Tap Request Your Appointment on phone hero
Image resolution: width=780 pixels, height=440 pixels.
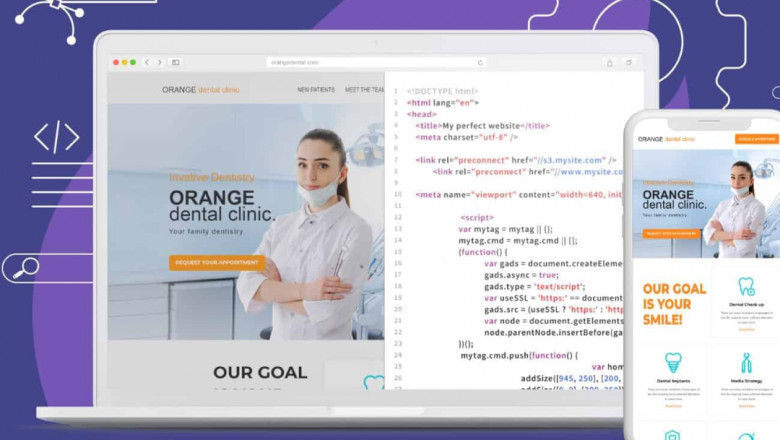[670, 233]
